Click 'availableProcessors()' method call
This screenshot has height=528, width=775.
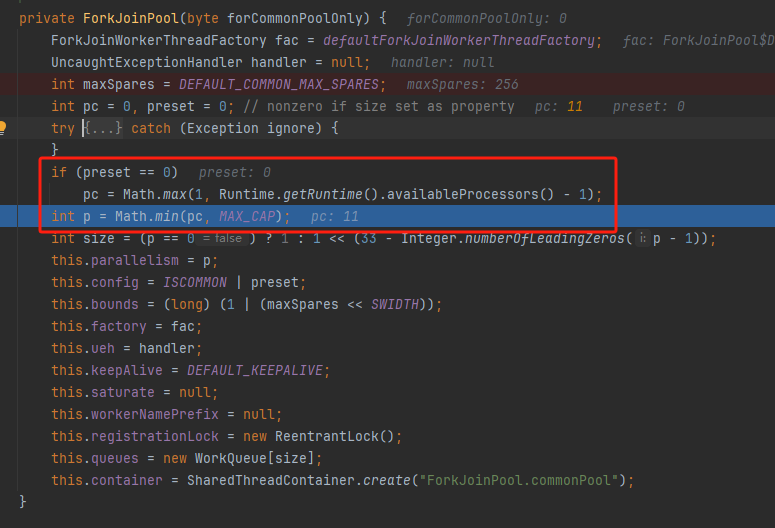pos(470,194)
